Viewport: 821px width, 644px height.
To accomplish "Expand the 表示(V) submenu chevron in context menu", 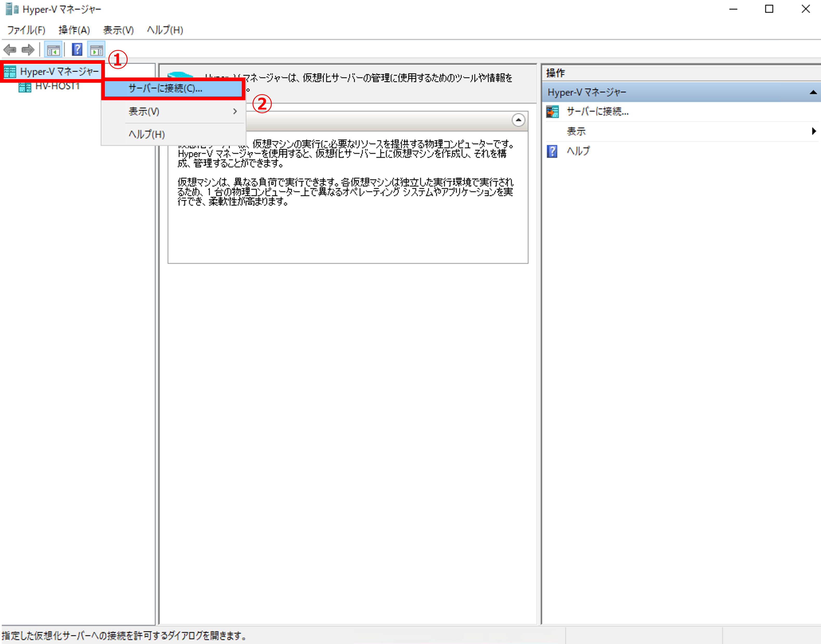I will tap(235, 112).
